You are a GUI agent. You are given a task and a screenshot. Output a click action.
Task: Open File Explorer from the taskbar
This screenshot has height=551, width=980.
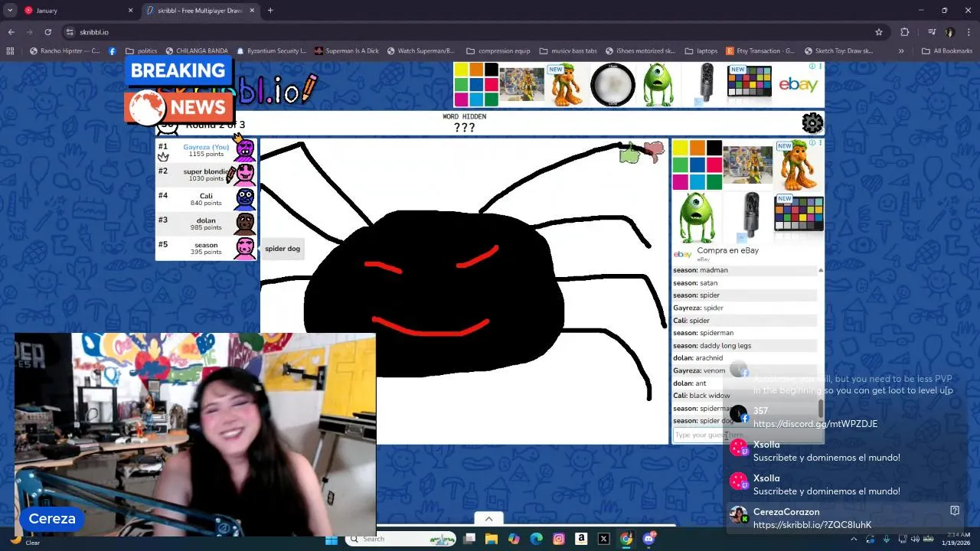tap(491, 539)
